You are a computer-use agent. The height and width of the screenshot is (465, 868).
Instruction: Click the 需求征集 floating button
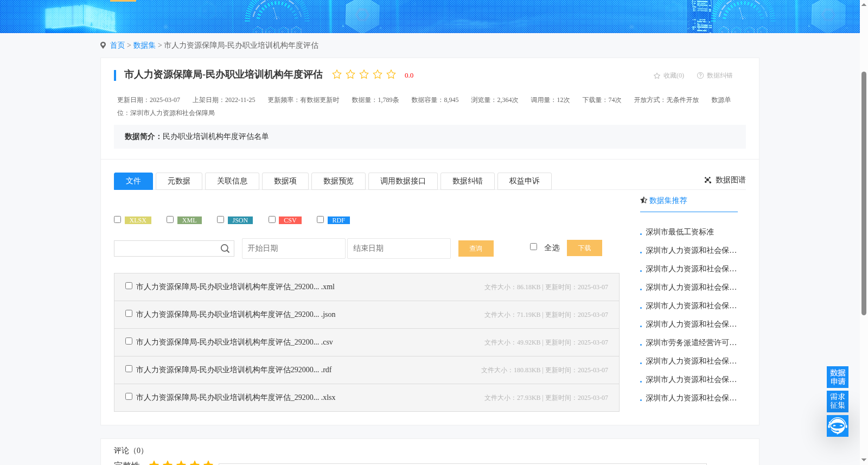[x=838, y=402]
